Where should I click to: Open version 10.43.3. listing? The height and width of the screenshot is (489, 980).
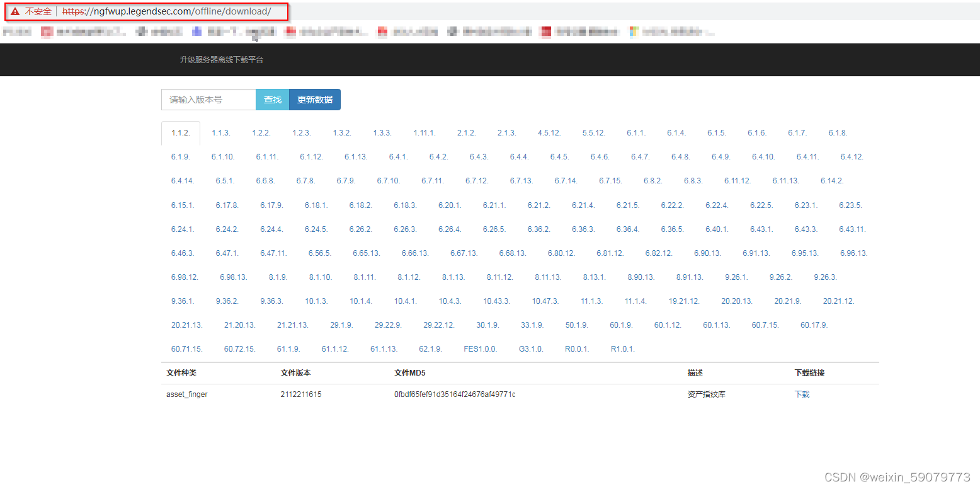tap(496, 301)
